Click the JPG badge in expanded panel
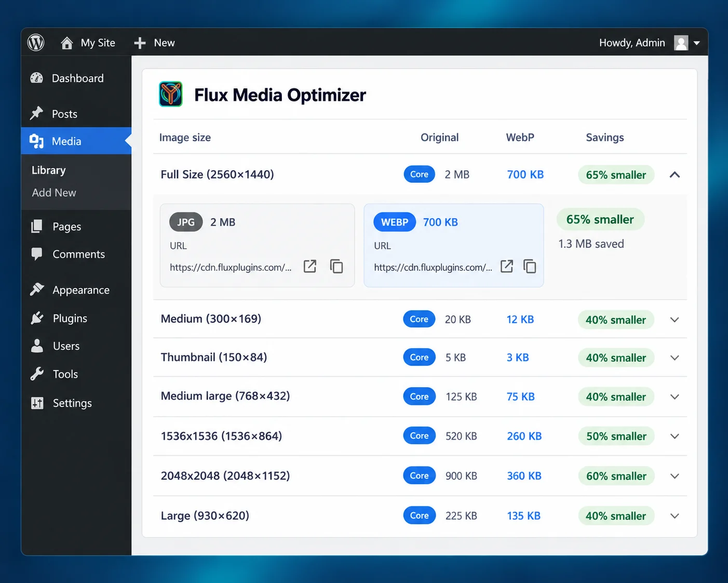Screen dimensions: 728x583 point(186,222)
